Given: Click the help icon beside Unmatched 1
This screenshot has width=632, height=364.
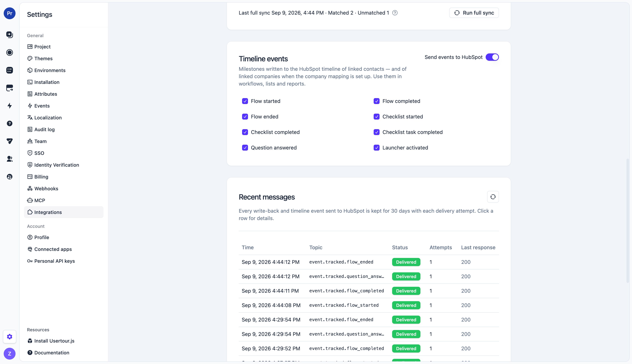Looking at the screenshot, I should pyautogui.click(x=395, y=13).
